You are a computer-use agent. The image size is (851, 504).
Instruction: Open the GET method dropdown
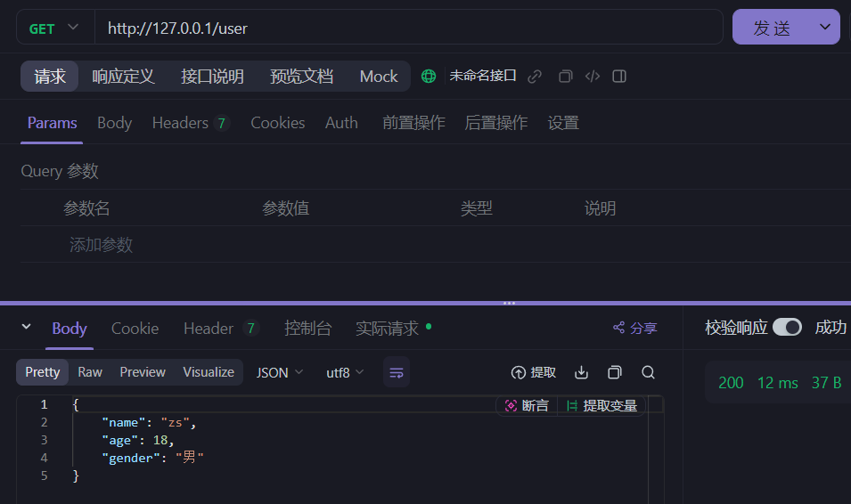[55, 28]
